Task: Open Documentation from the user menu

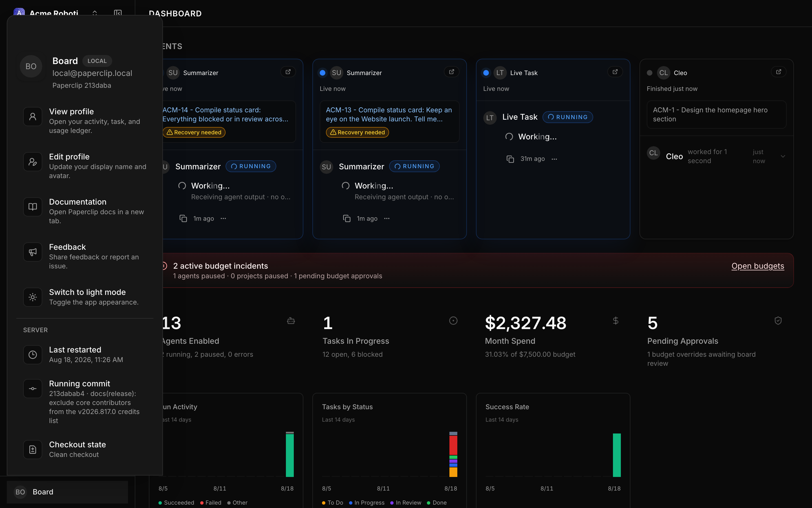Action: [x=85, y=211]
